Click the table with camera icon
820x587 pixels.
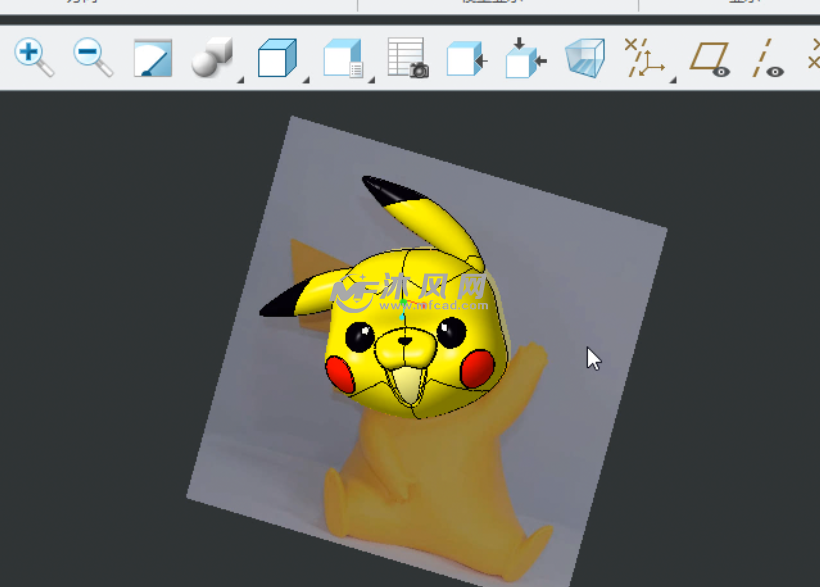(x=408, y=58)
